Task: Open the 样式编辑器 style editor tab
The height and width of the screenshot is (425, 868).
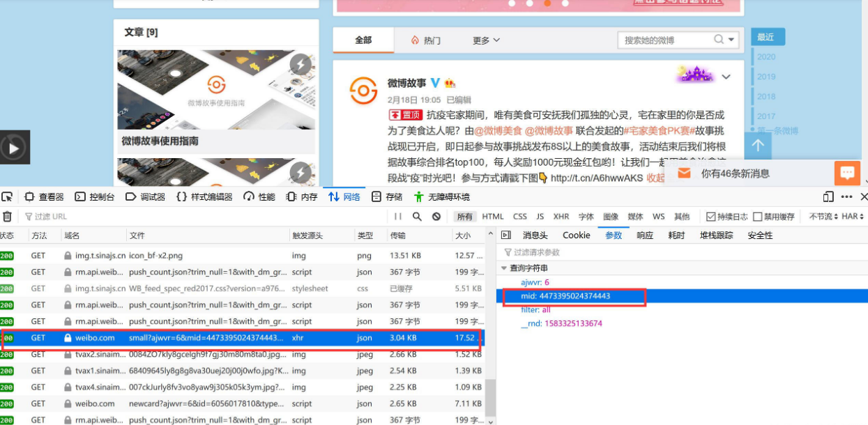Action: click(204, 196)
